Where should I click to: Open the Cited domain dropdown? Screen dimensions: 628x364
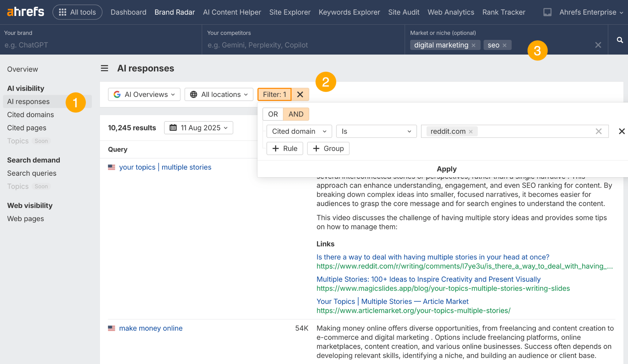(299, 131)
